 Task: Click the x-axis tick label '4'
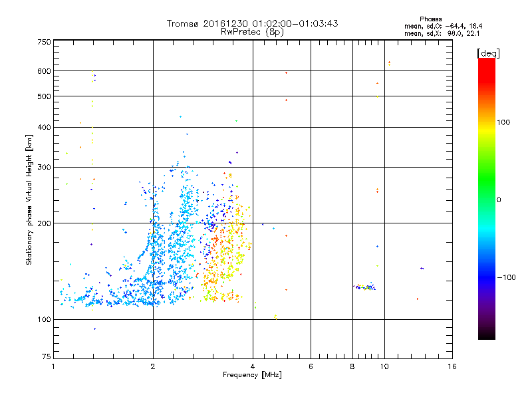pos(253,366)
